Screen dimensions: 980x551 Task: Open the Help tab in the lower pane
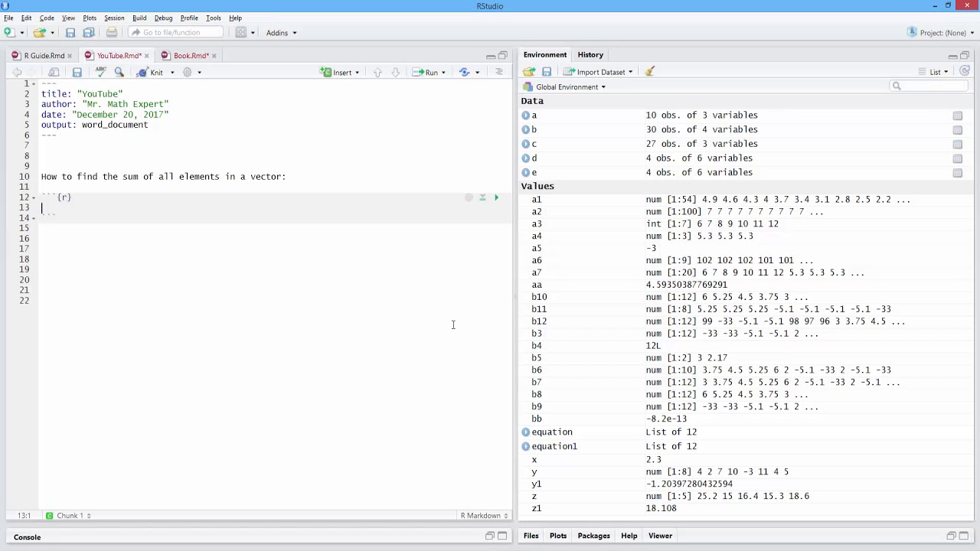click(629, 536)
